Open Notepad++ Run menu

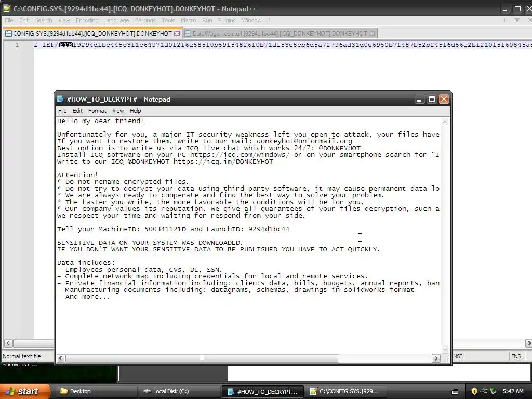[x=207, y=20]
